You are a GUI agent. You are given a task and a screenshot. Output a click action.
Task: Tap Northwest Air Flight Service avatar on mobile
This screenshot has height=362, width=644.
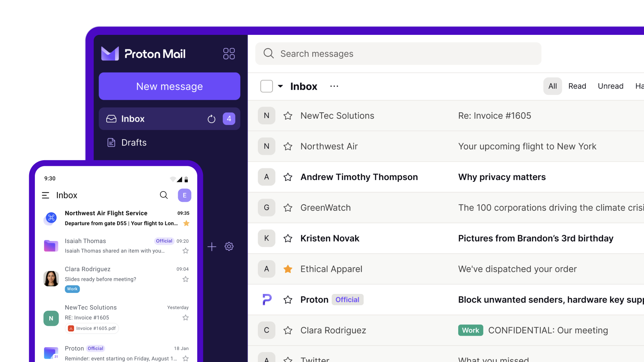(x=51, y=218)
